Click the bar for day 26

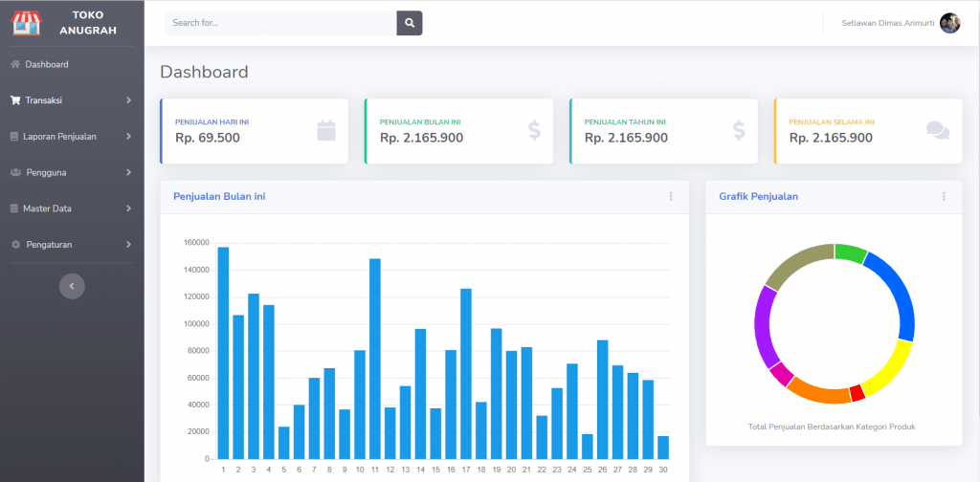pyautogui.click(x=603, y=400)
